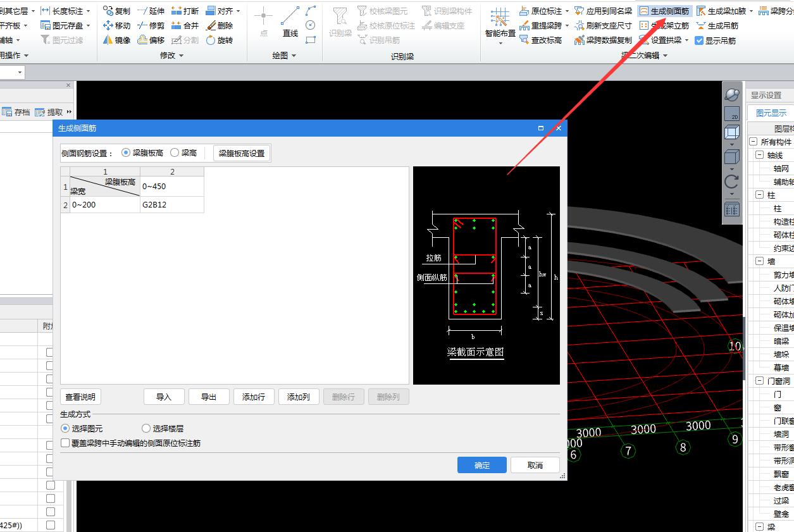The image size is (794, 532).
Task: Click the 复制 (copy) tool
Action: click(x=116, y=11)
